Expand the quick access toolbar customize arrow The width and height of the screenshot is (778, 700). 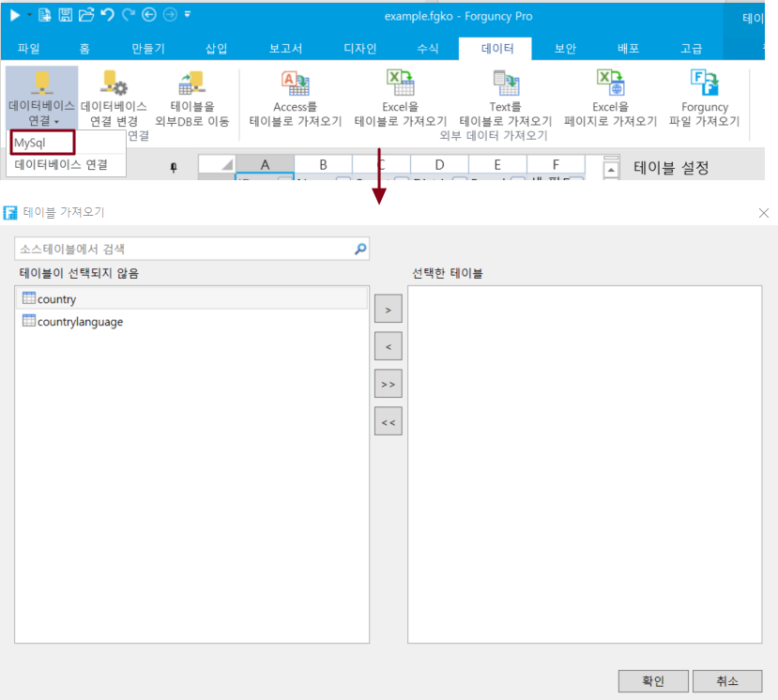point(188,14)
